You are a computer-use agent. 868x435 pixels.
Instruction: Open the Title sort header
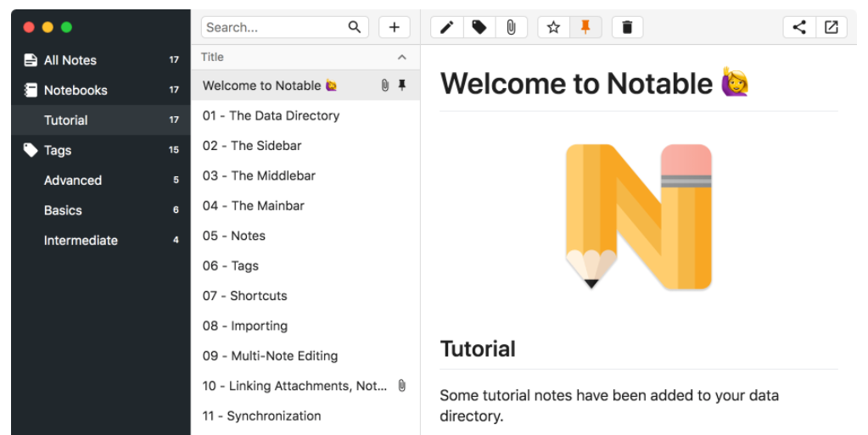click(x=305, y=57)
